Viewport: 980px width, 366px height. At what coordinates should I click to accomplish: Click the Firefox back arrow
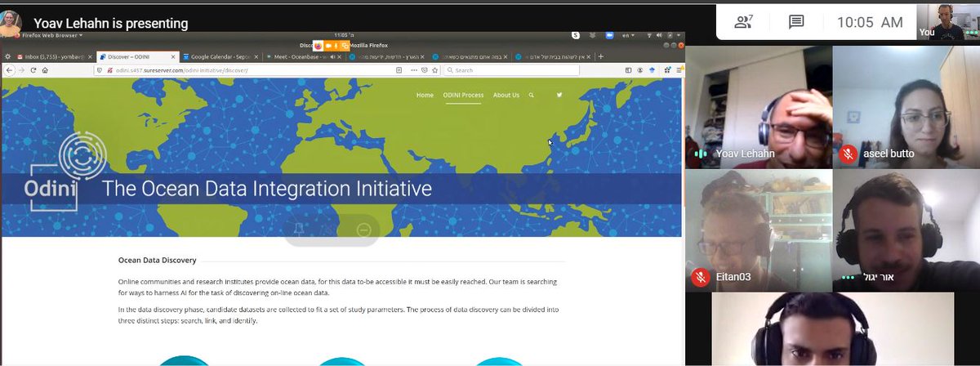[8, 70]
